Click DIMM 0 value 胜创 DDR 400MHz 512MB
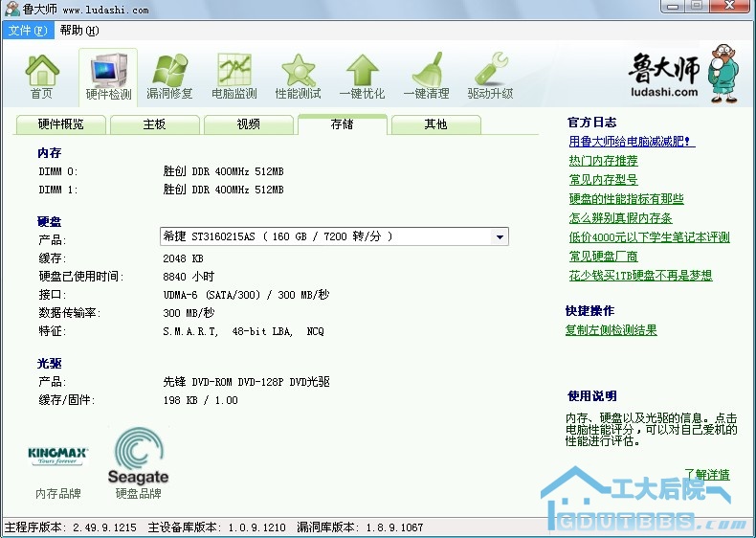756x538 pixels. tap(223, 171)
